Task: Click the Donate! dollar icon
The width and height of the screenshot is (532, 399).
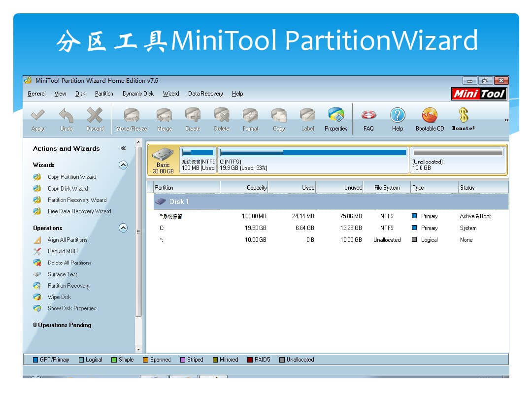Action: pos(463,116)
